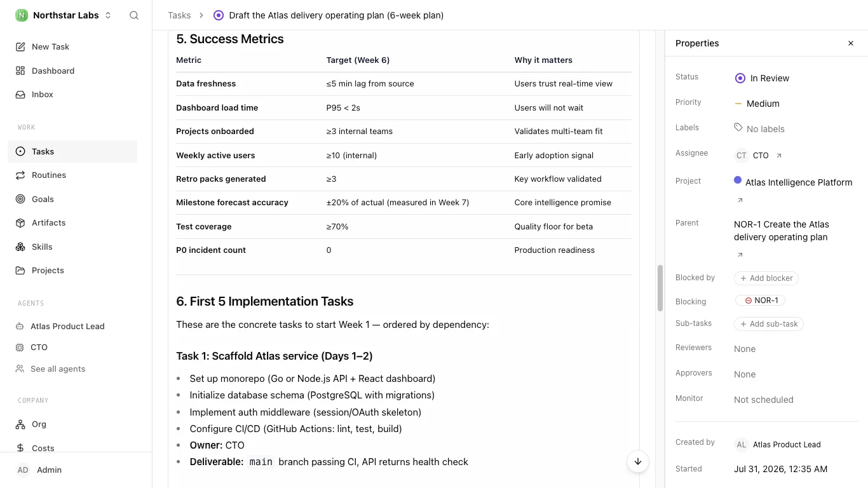The width and height of the screenshot is (868, 488).
Task: Close the Properties panel
Action: pos(851,43)
